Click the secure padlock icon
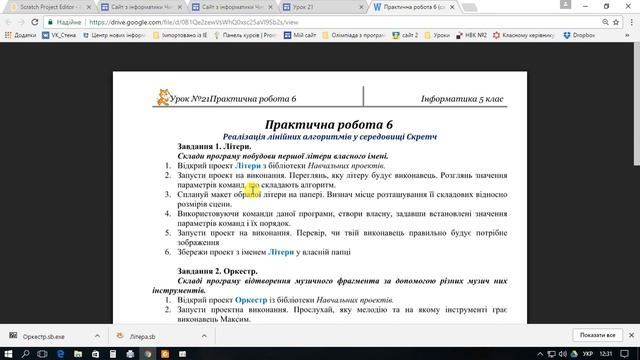 click(x=50, y=22)
